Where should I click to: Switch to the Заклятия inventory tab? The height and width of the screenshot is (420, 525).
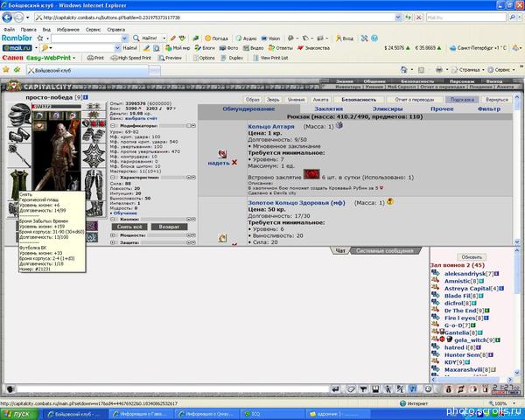pos(328,108)
